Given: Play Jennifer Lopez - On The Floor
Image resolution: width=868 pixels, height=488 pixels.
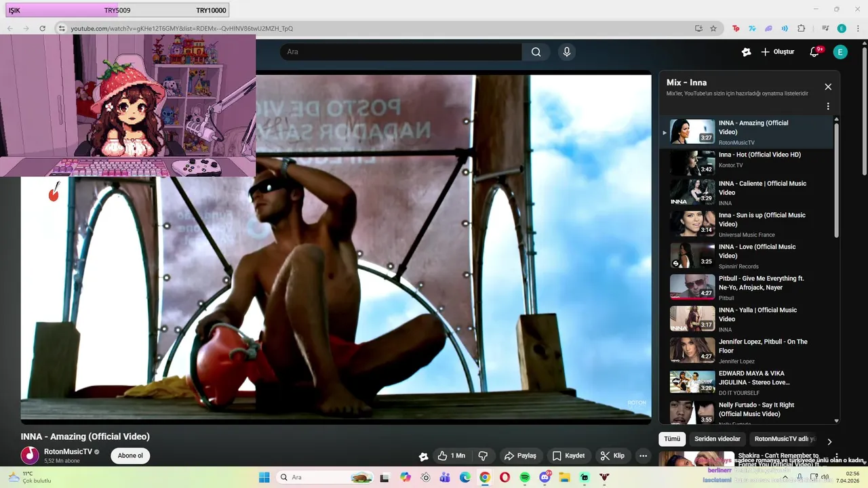Looking at the screenshot, I should click(746, 350).
